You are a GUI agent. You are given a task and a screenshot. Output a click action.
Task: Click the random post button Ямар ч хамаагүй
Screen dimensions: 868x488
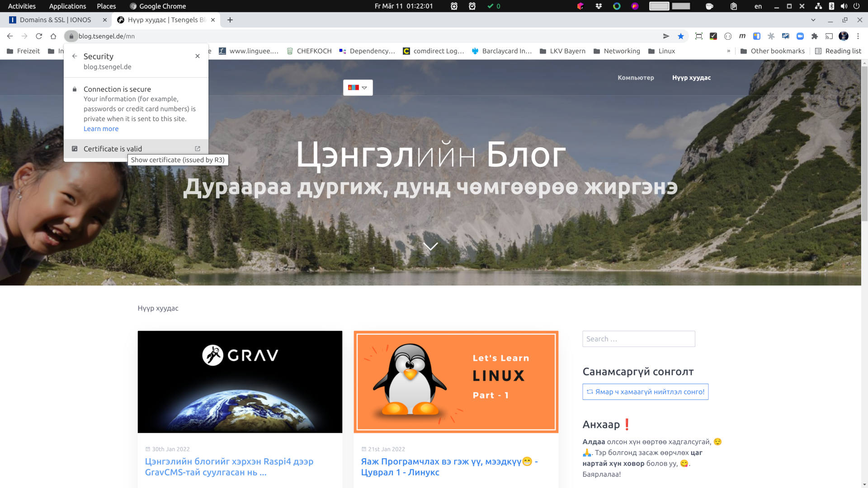(x=645, y=392)
